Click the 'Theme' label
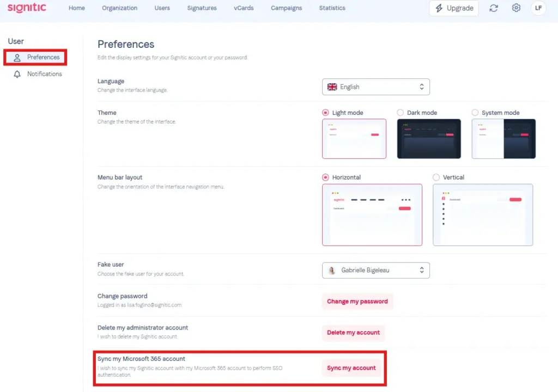This screenshot has width=558, height=392. coord(107,112)
